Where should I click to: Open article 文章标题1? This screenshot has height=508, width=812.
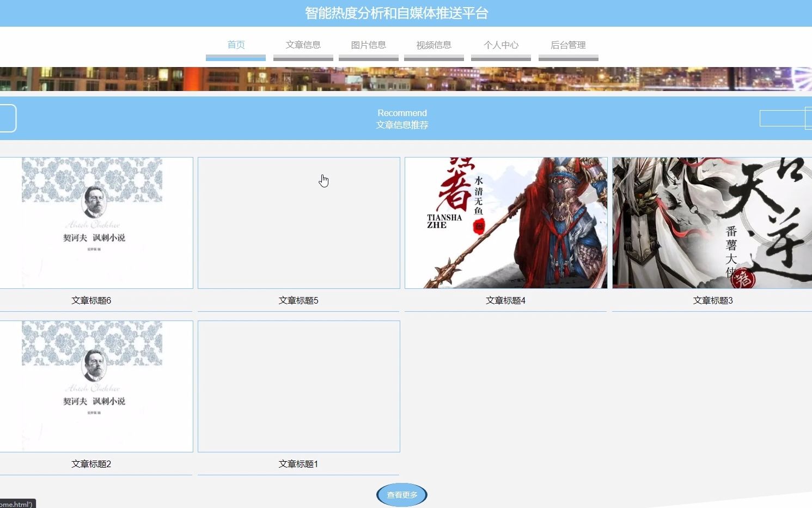click(298, 464)
